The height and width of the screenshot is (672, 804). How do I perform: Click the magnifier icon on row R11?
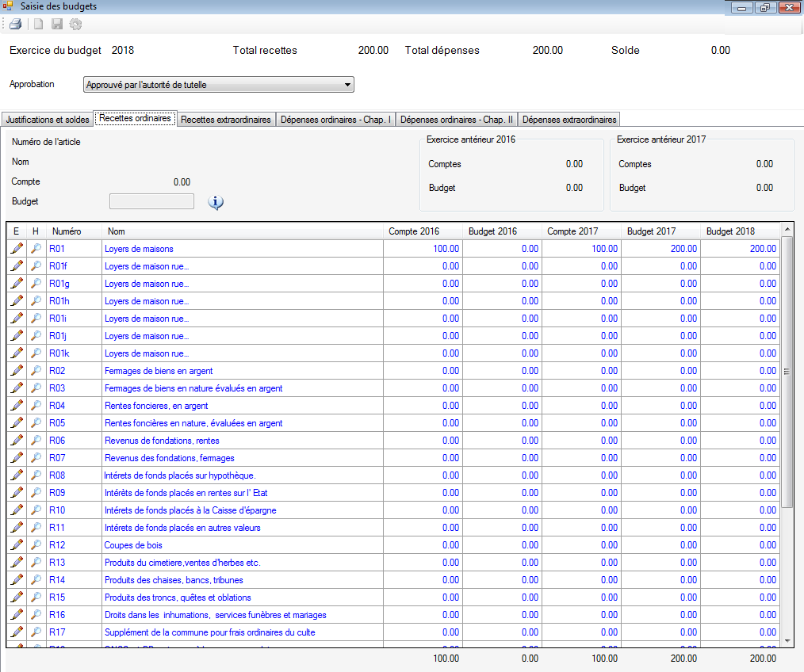pos(36,528)
